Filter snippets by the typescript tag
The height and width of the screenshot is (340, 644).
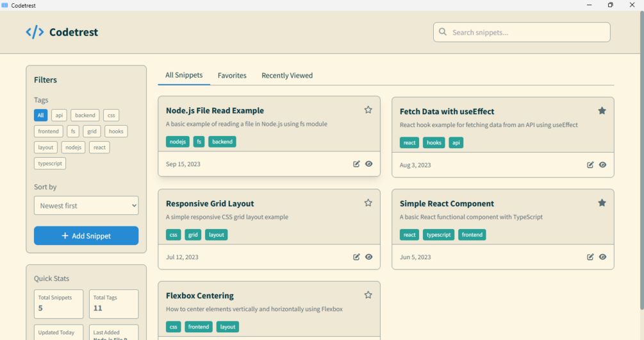pyautogui.click(x=50, y=164)
